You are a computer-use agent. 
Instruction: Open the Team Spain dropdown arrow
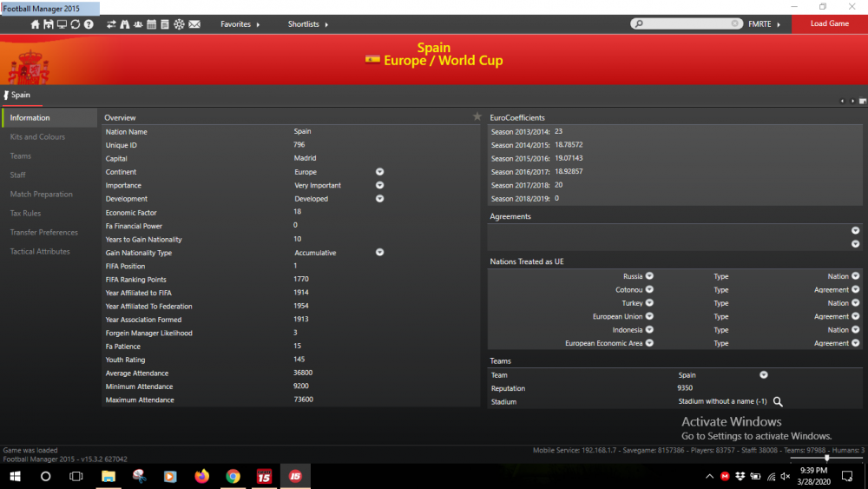763,375
